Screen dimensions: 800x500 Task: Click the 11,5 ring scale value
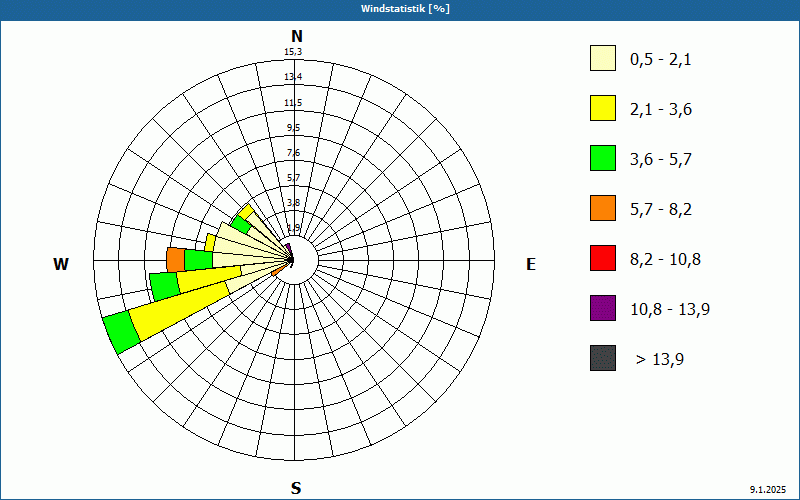coord(293,103)
